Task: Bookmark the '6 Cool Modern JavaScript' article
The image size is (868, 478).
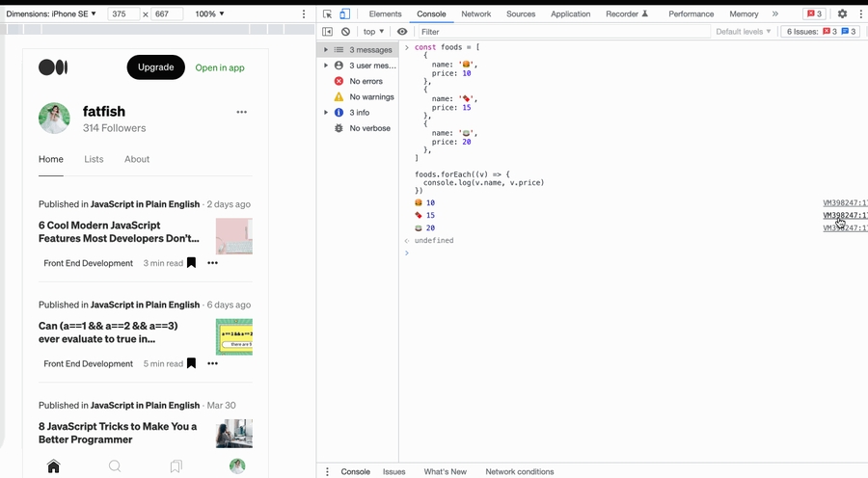Action: pos(191,263)
